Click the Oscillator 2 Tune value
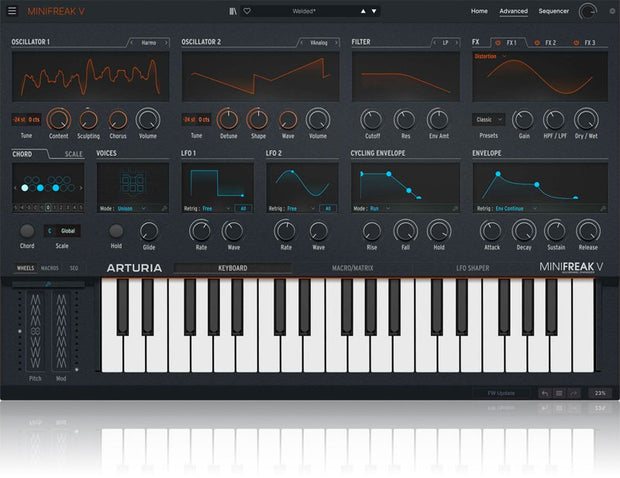 196,119
